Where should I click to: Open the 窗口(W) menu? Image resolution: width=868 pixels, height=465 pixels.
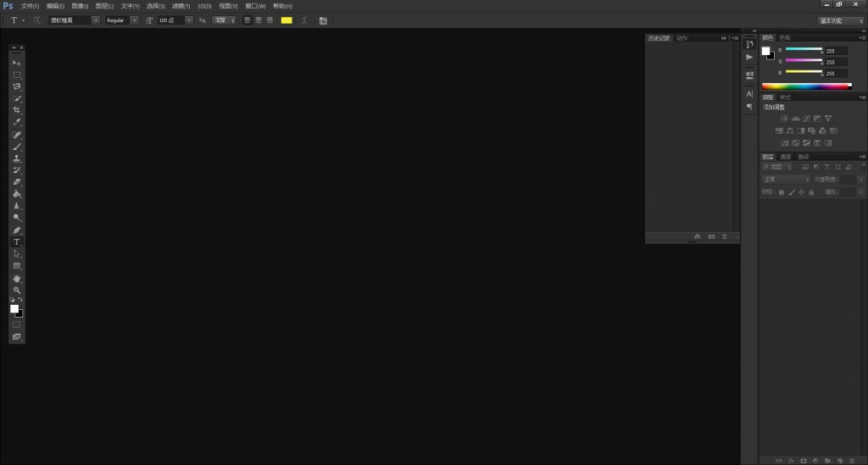[255, 6]
